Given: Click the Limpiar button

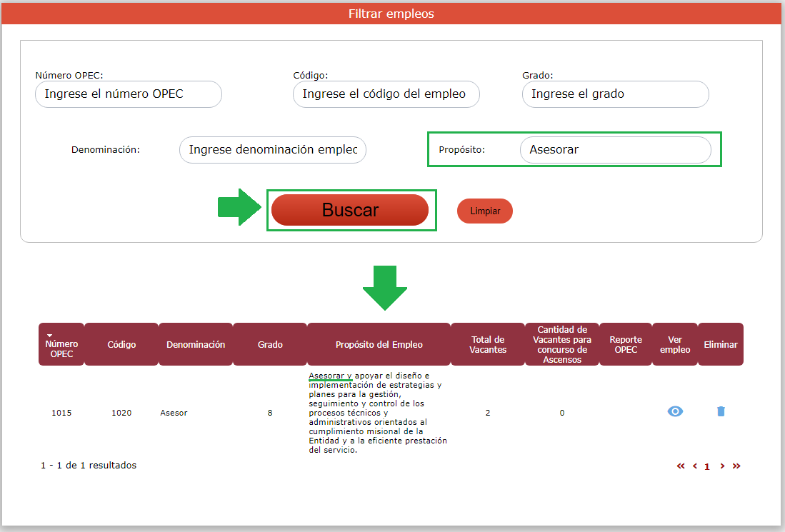Looking at the screenshot, I should [x=485, y=211].
